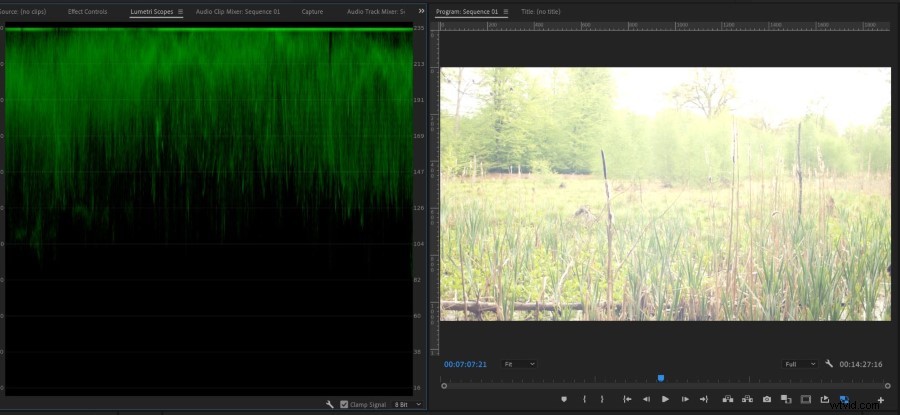Toggle the blue highlighted monitor button
The height and width of the screenshot is (415, 900).
click(x=844, y=399)
